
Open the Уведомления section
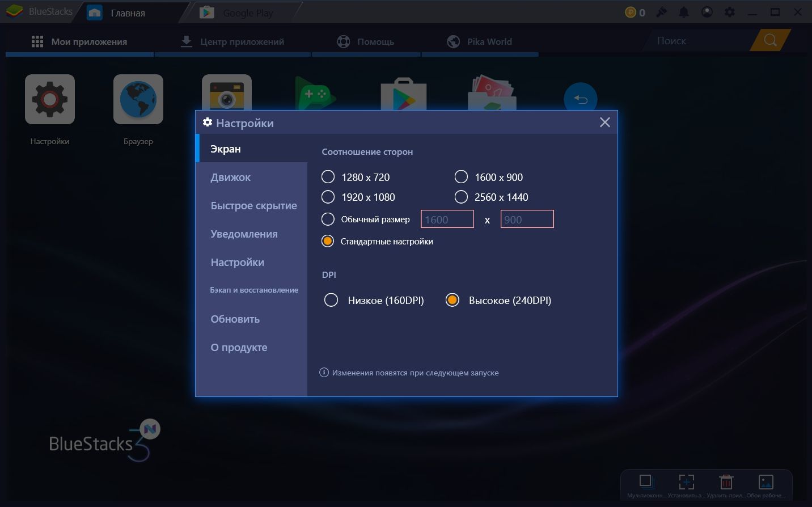pos(251,234)
